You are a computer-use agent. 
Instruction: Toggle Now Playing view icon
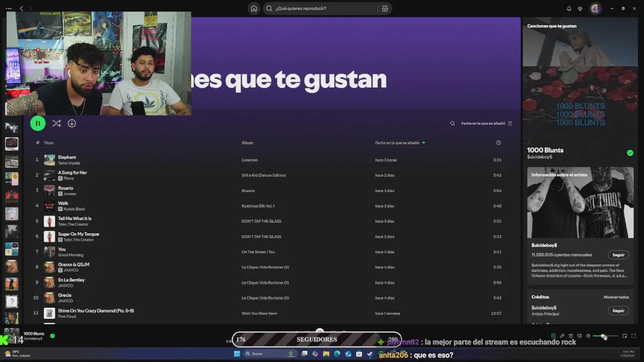coord(553,336)
